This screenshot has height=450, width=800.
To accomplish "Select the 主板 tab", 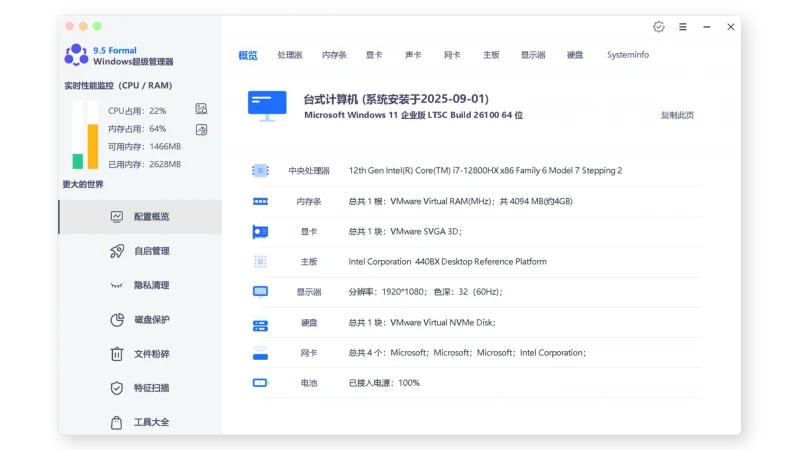I will [x=491, y=55].
